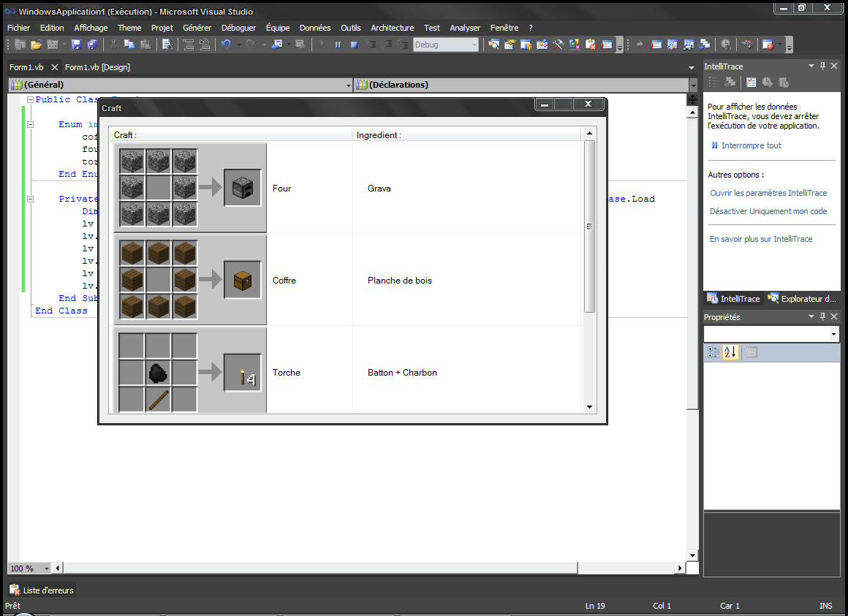Open the Déboguer menu

click(238, 28)
